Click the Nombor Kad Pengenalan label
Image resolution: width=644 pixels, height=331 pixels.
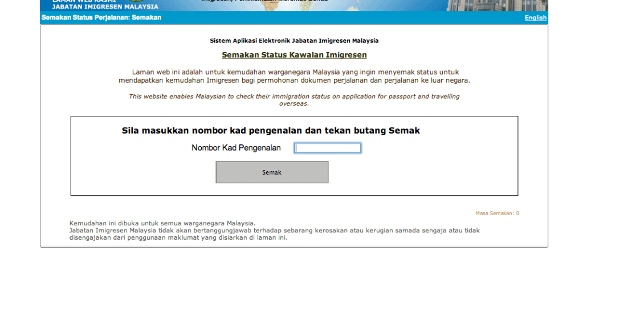[x=236, y=147]
